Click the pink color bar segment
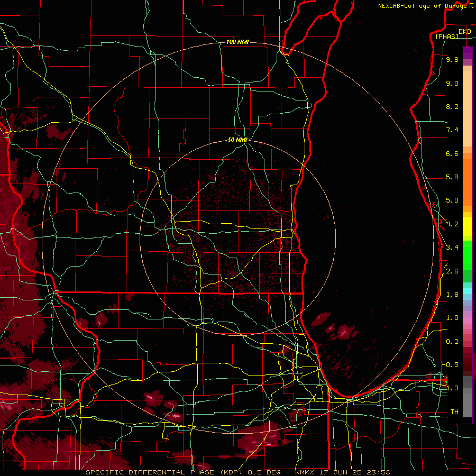Screen dimensions: 476x476 tap(467, 321)
